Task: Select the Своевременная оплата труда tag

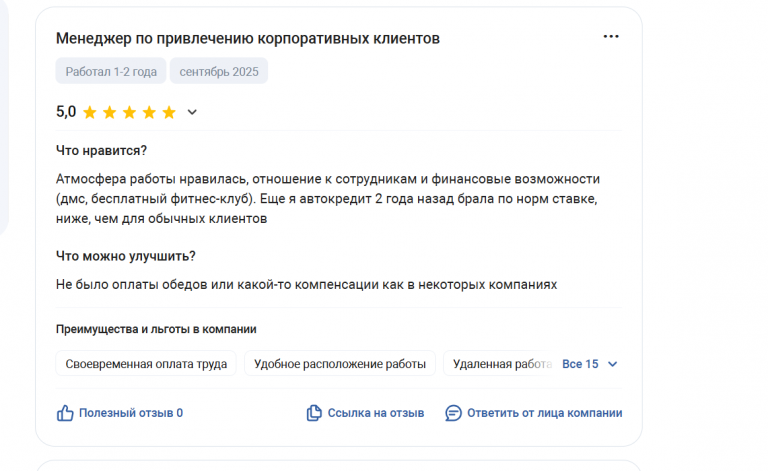Action: pyautogui.click(x=146, y=364)
